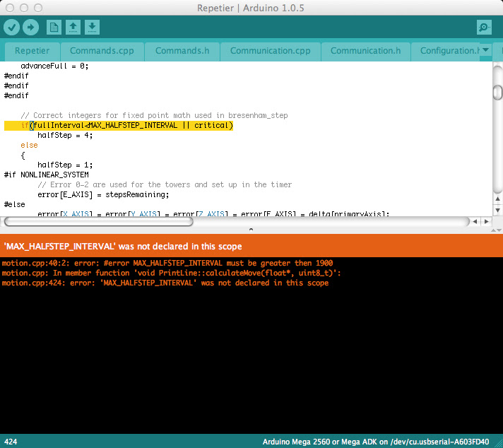The width and height of the screenshot is (503, 448).
Task: Save the sketch using the down-arrow icon
Action: [x=92, y=28]
